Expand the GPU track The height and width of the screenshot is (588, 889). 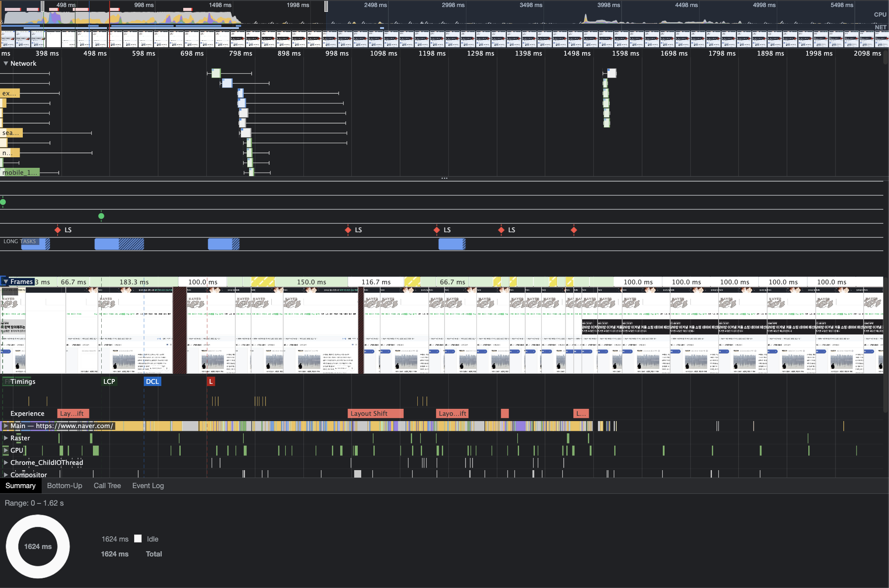(6, 450)
